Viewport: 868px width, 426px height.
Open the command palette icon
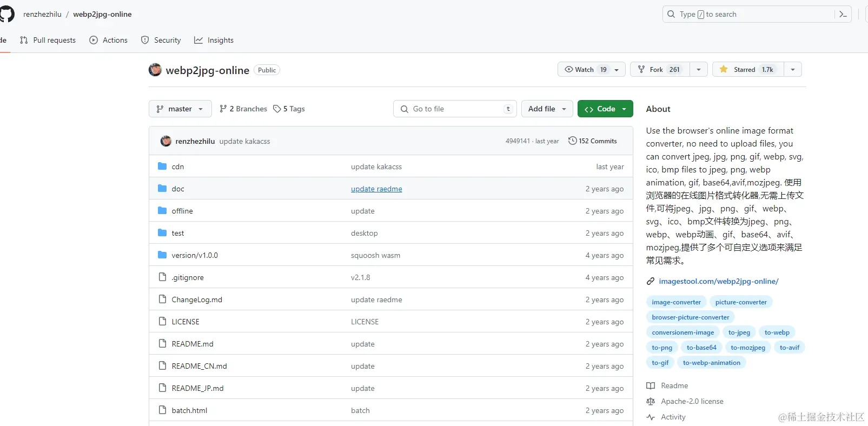(x=843, y=14)
